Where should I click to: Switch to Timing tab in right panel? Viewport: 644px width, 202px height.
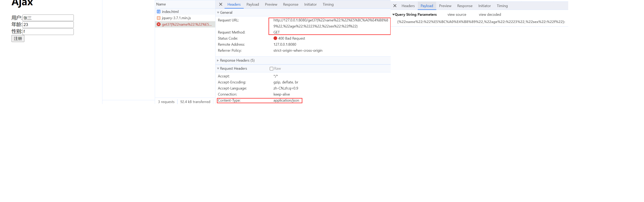[x=502, y=6]
